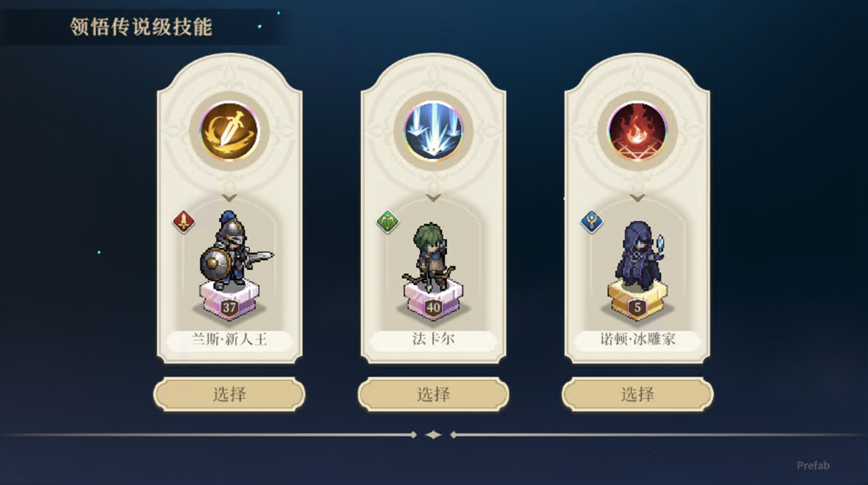The height and width of the screenshot is (485, 868).
Task: Click the green bow class badge
Action: coord(387,222)
